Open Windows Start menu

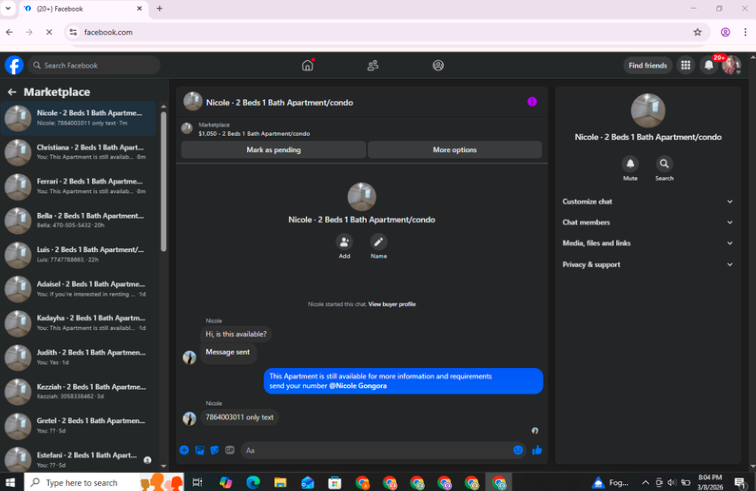click(11, 482)
